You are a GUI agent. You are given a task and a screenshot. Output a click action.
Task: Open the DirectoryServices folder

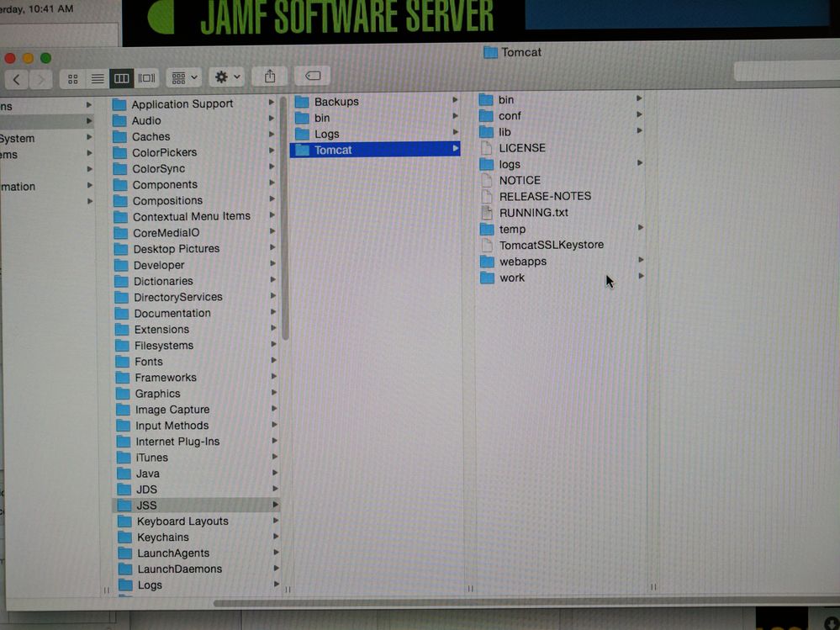(x=177, y=297)
